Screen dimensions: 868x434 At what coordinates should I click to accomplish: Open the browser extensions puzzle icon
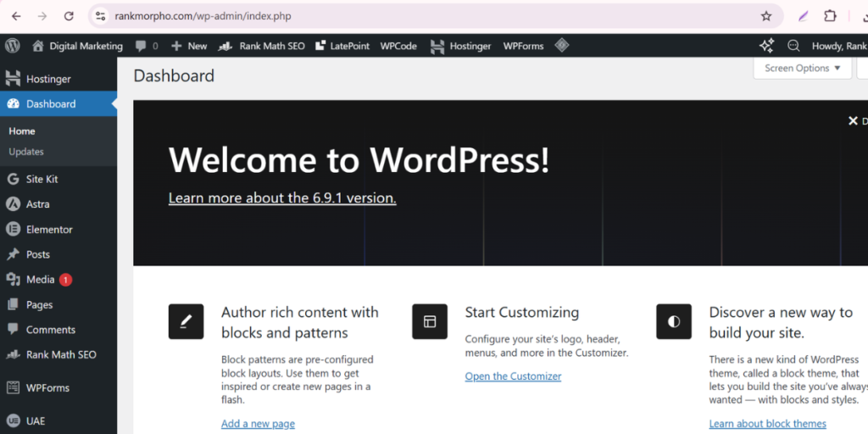830,16
